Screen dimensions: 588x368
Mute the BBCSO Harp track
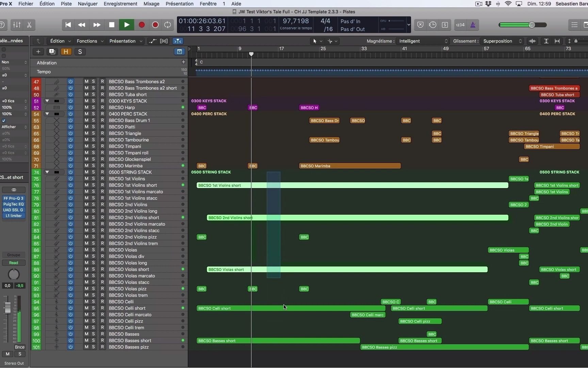pos(86,107)
